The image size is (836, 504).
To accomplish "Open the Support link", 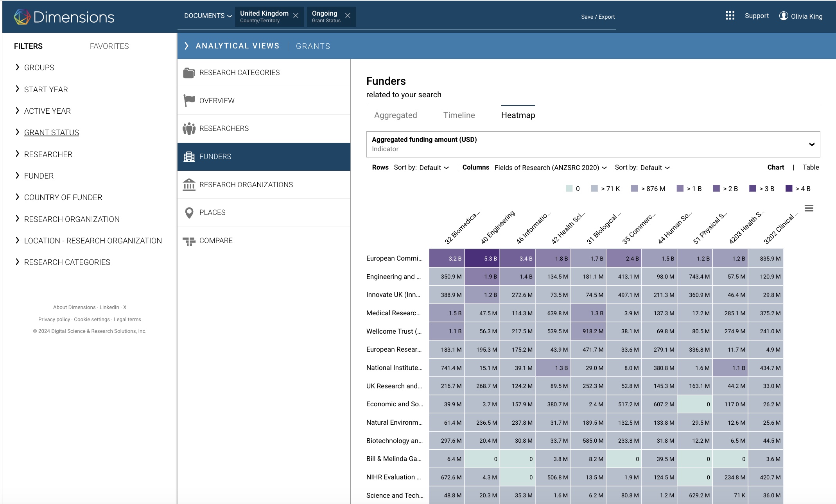I will pos(757,16).
